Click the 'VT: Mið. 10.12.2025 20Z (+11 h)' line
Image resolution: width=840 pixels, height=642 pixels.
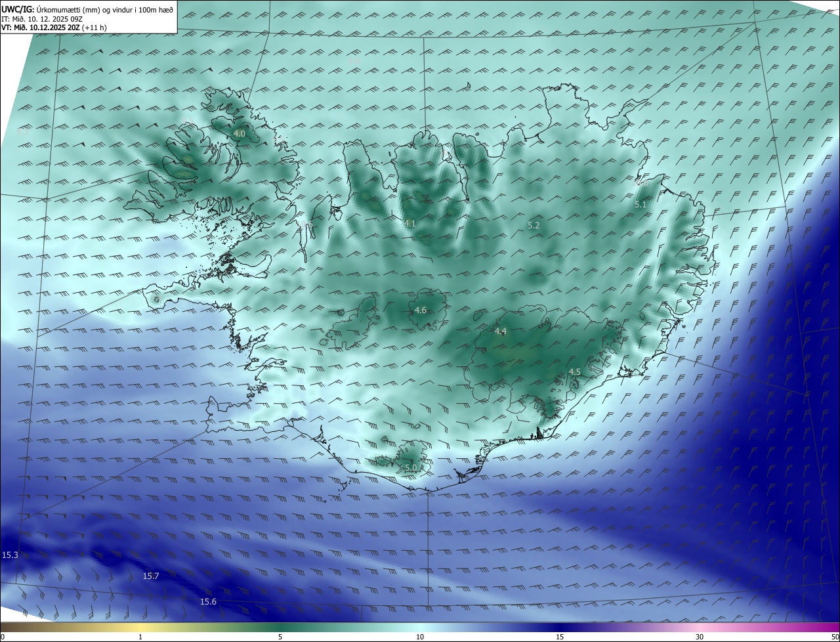click(54, 28)
